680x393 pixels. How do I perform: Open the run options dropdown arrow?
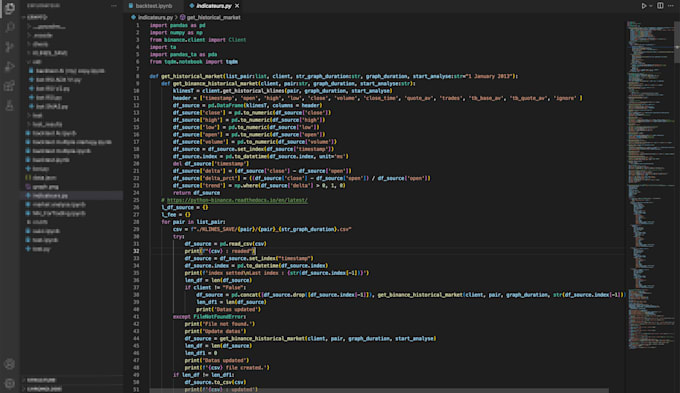pyautogui.click(x=651, y=6)
